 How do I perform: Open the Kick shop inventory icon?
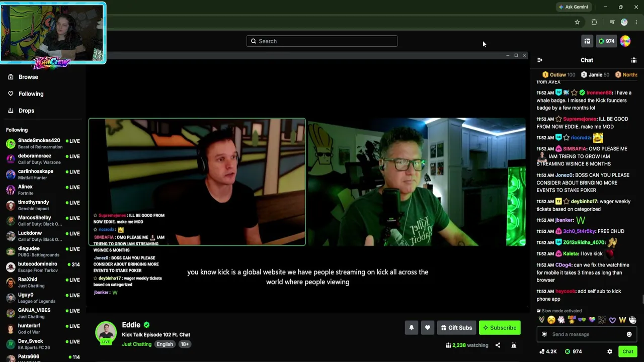[x=587, y=41]
